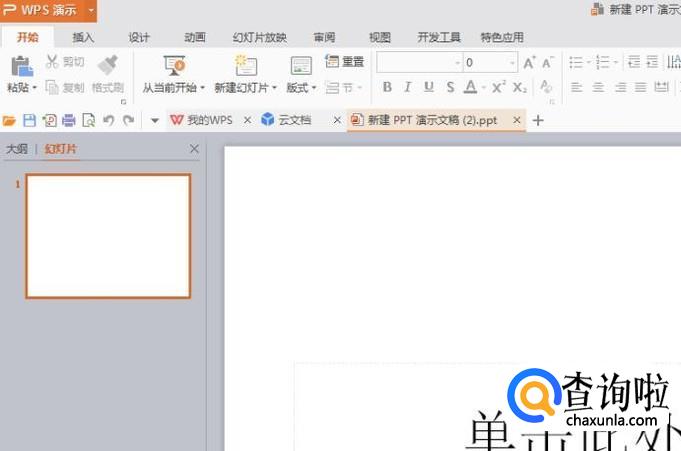Click the Print Preview icon
Viewport: 681px width, 451px height.
tap(89, 120)
